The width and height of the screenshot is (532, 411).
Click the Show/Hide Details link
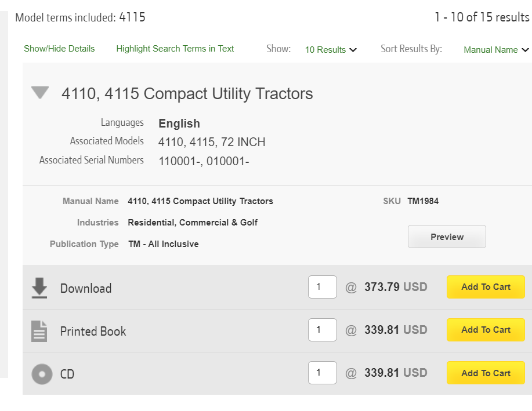(x=59, y=49)
